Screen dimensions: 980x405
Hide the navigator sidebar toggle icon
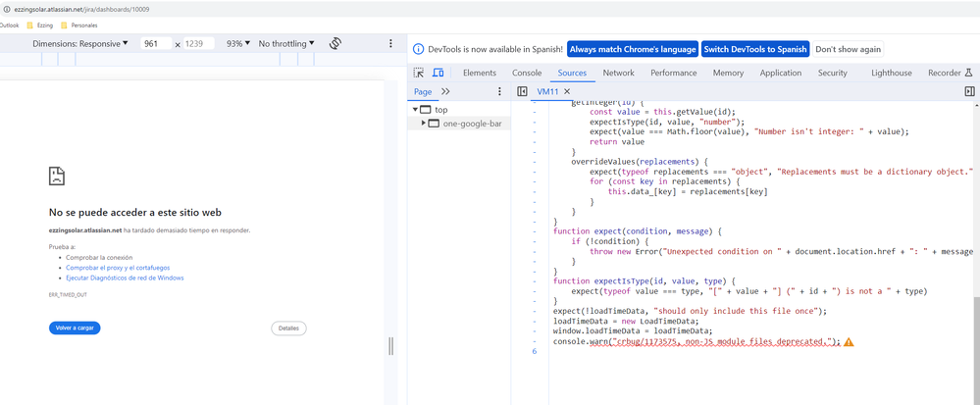pos(523,91)
